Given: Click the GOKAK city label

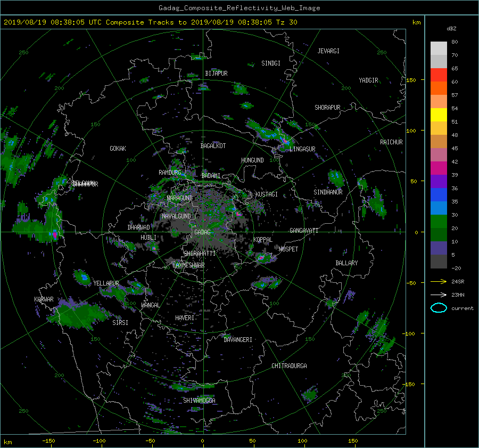Looking at the screenshot, I should [x=118, y=149].
